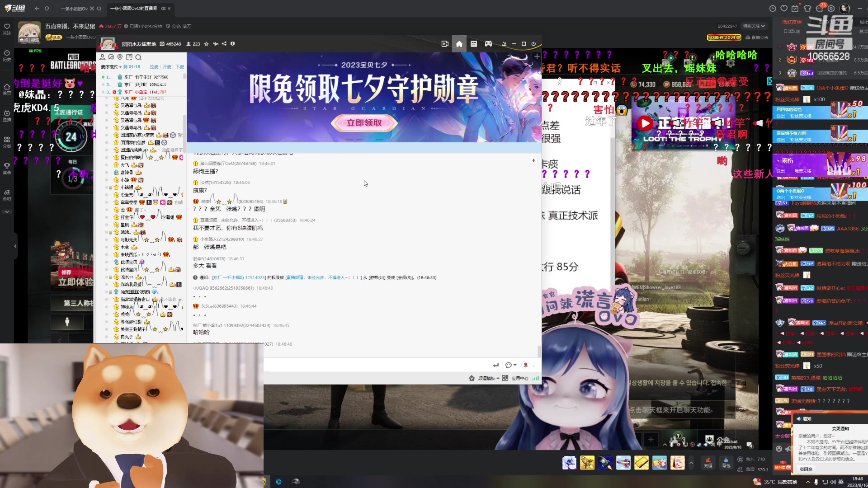Collapse 流木 tree node in YY list

(x=111, y=277)
